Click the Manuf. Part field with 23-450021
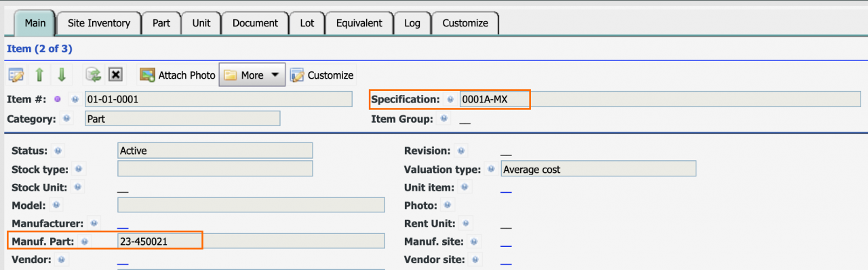868x270 pixels. pos(251,241)
